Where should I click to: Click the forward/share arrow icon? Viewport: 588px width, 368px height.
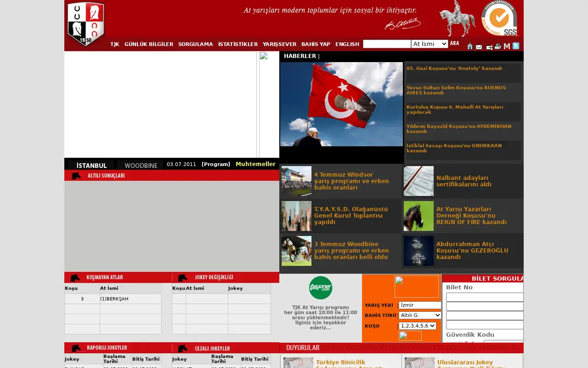489,47
